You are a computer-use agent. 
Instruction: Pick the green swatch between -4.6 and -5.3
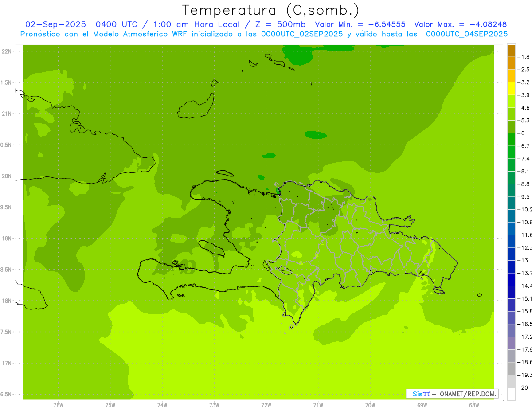[x=511, y=114]
